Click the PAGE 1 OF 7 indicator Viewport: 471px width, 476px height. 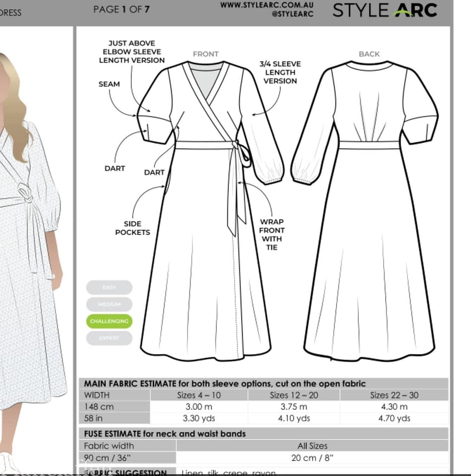point(121,9)
